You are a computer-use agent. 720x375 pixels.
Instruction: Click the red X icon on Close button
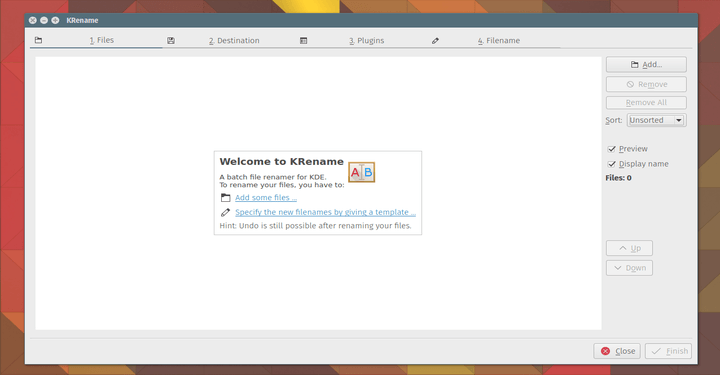[x=605, y=351]
